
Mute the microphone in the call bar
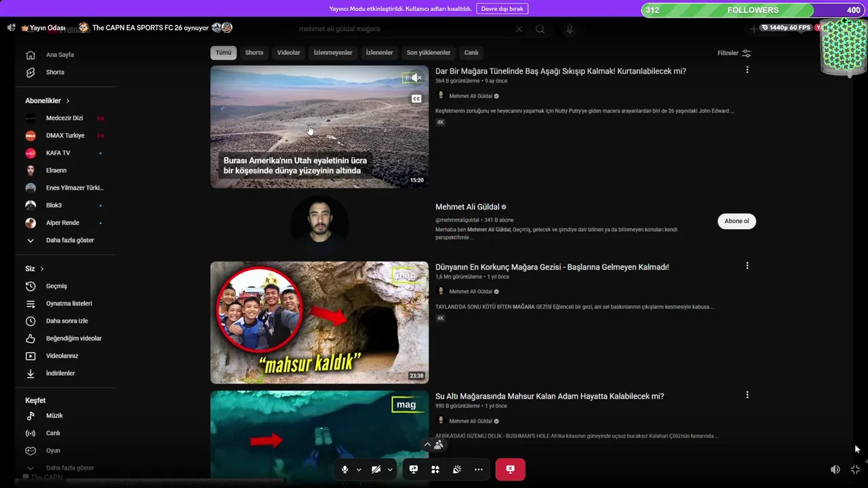(345, 469)
